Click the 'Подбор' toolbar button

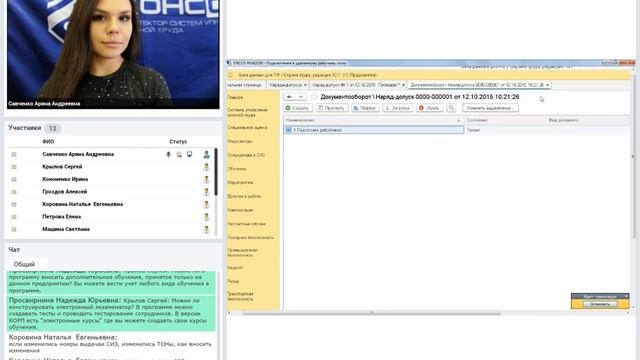[365, 108]
